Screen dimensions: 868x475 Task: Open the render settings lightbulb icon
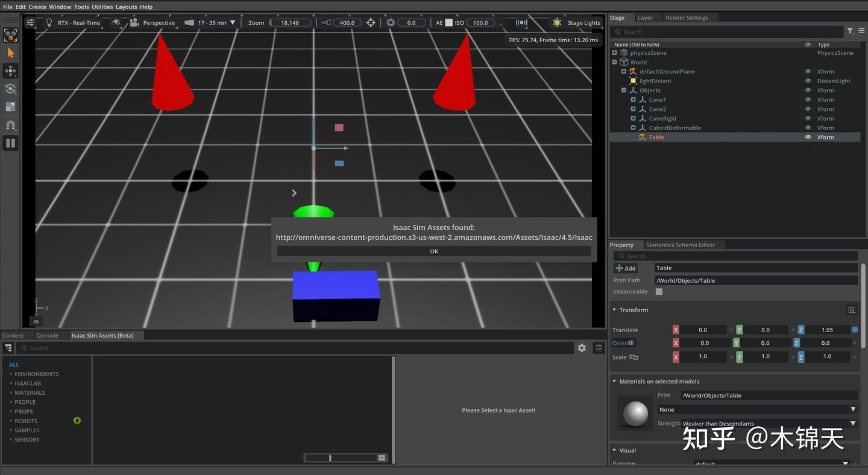[49, 22]
